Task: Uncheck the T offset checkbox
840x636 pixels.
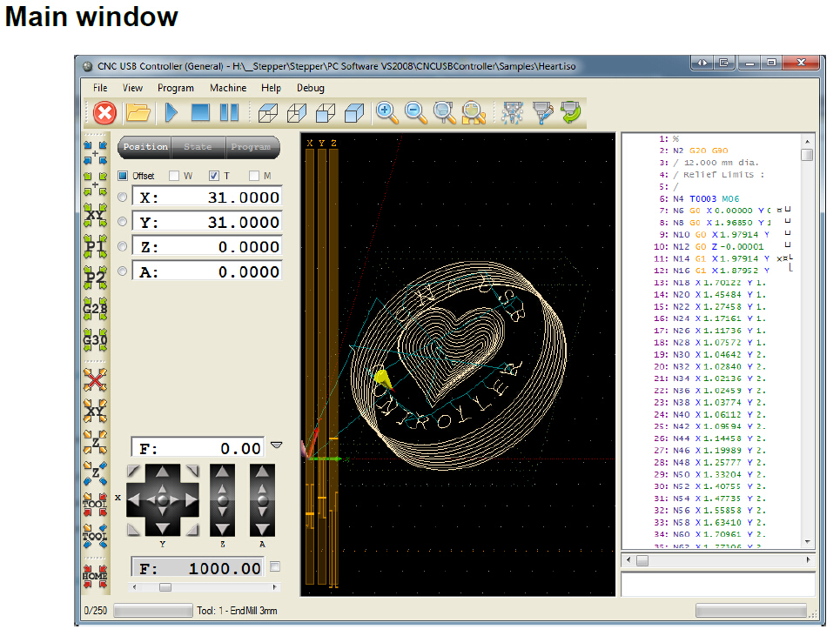Action: coord(214,176)
